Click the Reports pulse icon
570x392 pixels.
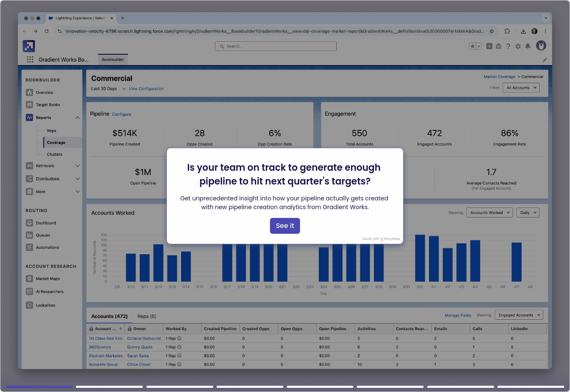coord(29,118)
